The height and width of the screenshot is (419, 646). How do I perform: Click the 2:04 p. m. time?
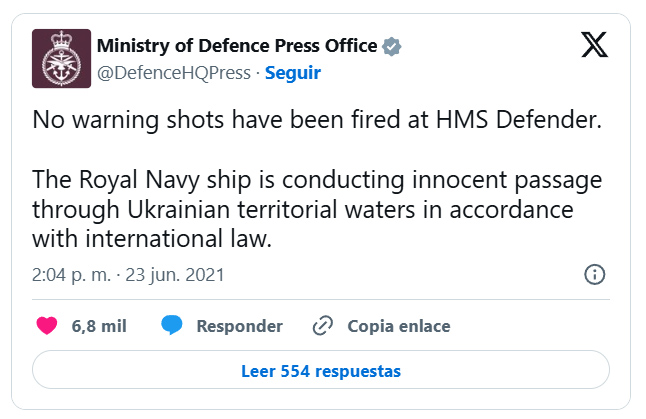pos(72,274)
